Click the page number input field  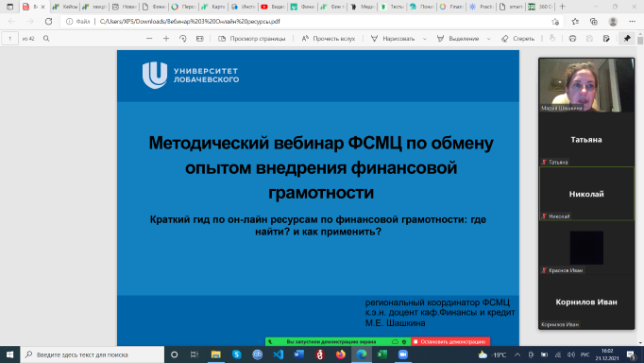pyautogui.click(x=9, y=38)
